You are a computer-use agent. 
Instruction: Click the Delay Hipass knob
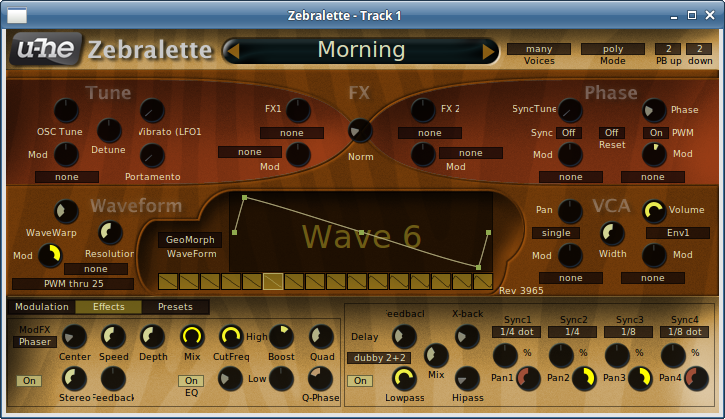pyautogui.click(x=467, y=379)
